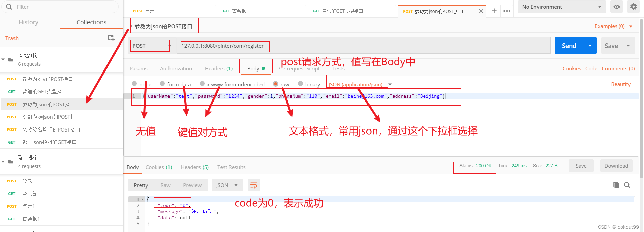Click the filter search magnifier icon
This screenshot has width=644, height=232.
pyautogui.click(x=9, y=7)
